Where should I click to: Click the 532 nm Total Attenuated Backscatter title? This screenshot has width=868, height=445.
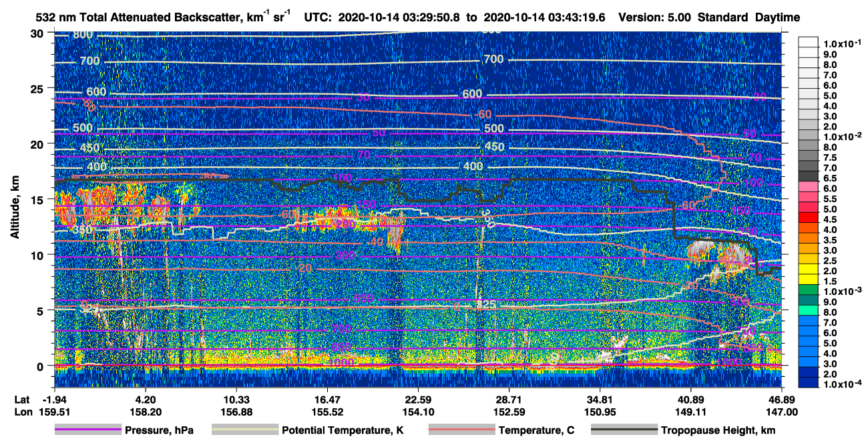coord(155,17)
